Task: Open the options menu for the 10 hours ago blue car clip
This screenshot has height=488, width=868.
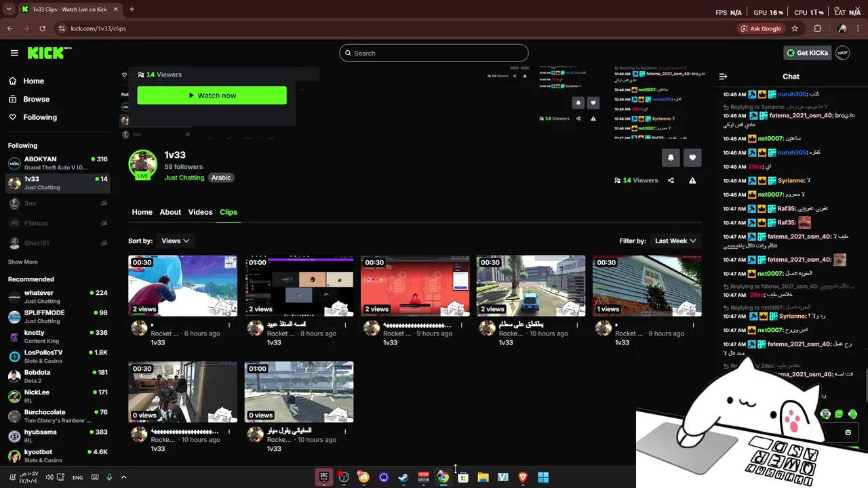Action: pos(577,325)
